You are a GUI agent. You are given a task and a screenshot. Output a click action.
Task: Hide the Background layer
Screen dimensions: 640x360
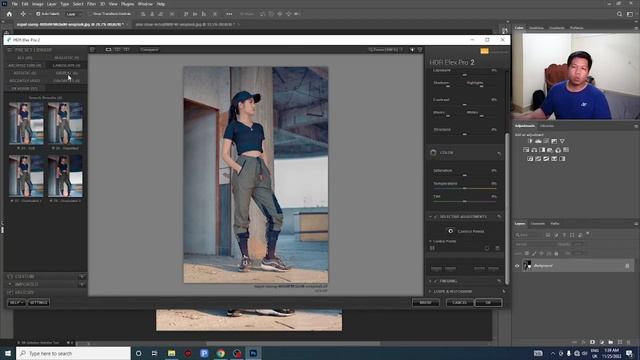[517, 266]
